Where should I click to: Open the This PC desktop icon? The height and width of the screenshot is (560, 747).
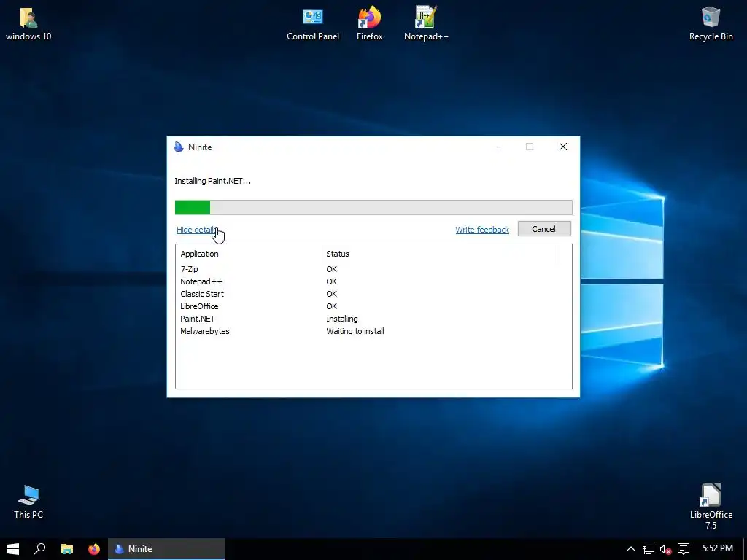(x=28, y=502)
